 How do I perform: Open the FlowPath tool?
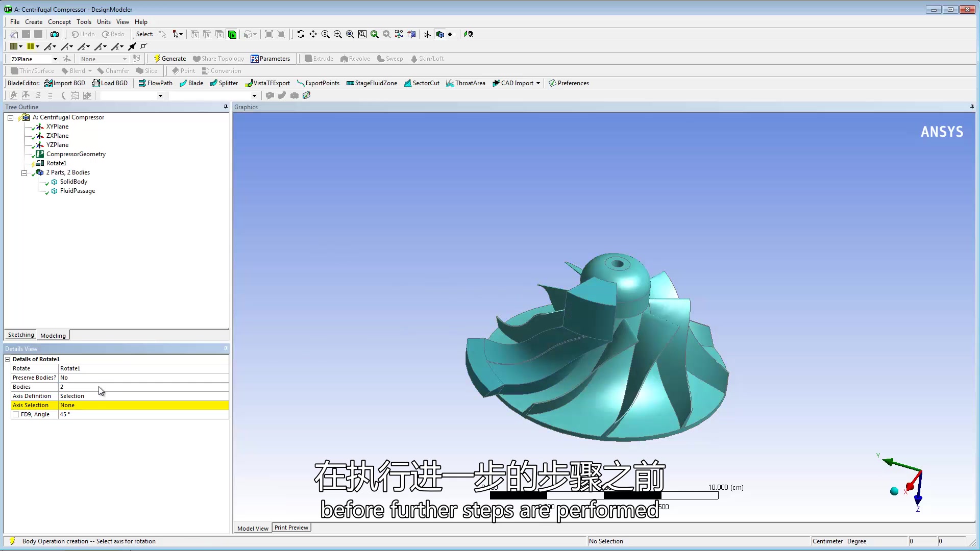(x=155, y=83)
